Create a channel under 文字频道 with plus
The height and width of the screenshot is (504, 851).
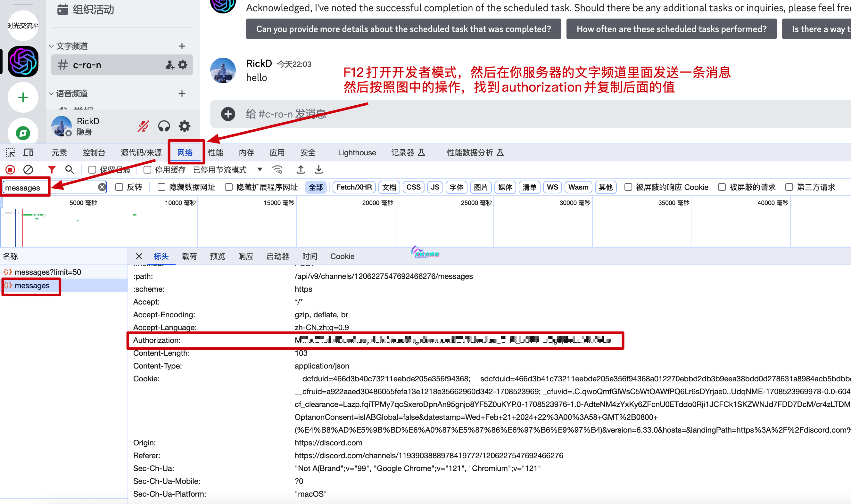tap(182, 46)
